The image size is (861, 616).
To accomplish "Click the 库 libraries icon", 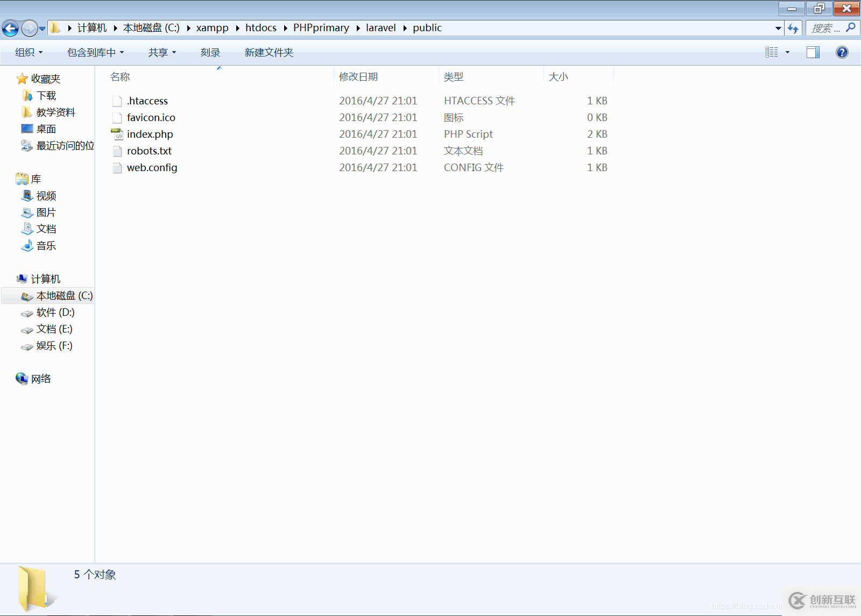I will pyautogui.click(x=22, y=179).
